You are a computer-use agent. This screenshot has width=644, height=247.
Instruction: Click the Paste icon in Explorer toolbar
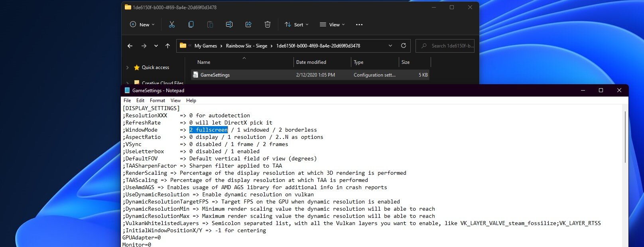pyautogui.click(x=210, y=24)
